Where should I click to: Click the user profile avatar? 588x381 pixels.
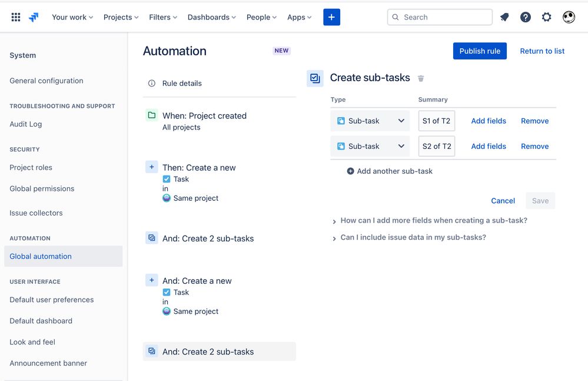coord(569,17)
